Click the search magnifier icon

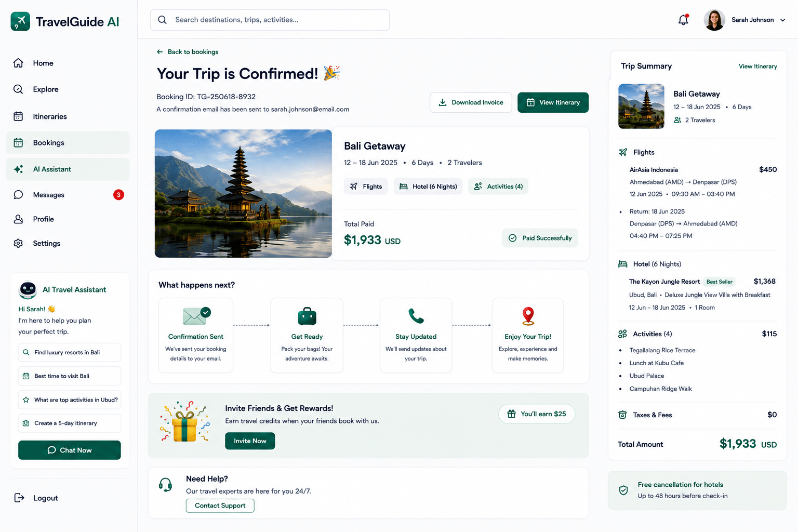162,20
